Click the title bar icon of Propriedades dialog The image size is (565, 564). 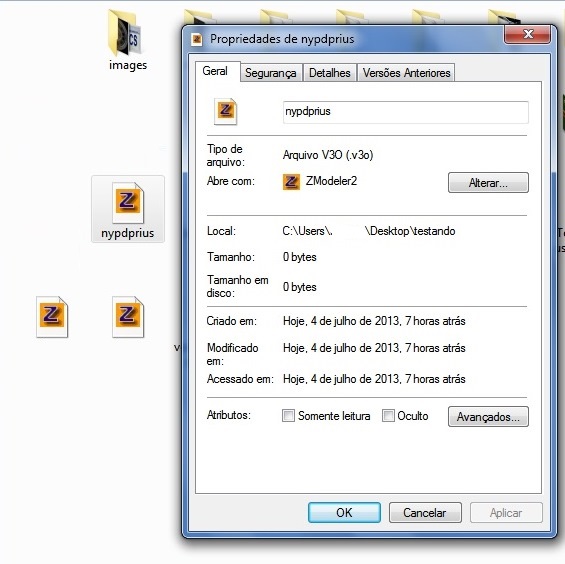(196, 39)
